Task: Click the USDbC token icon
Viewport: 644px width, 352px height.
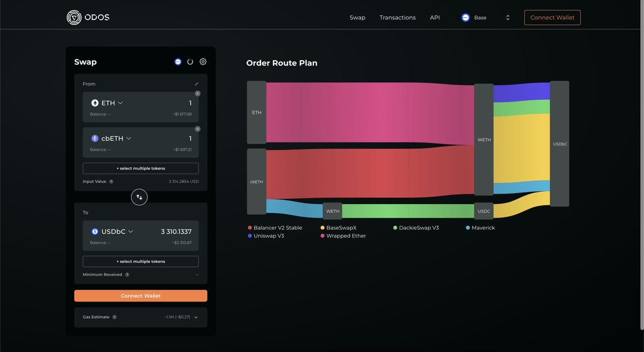Action: (x=95, y=232)
